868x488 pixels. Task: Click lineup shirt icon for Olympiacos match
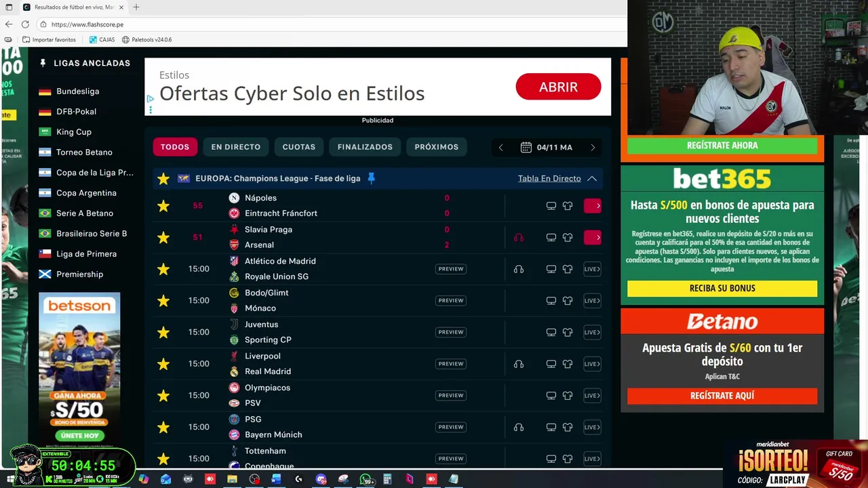(x=568, y=396)
